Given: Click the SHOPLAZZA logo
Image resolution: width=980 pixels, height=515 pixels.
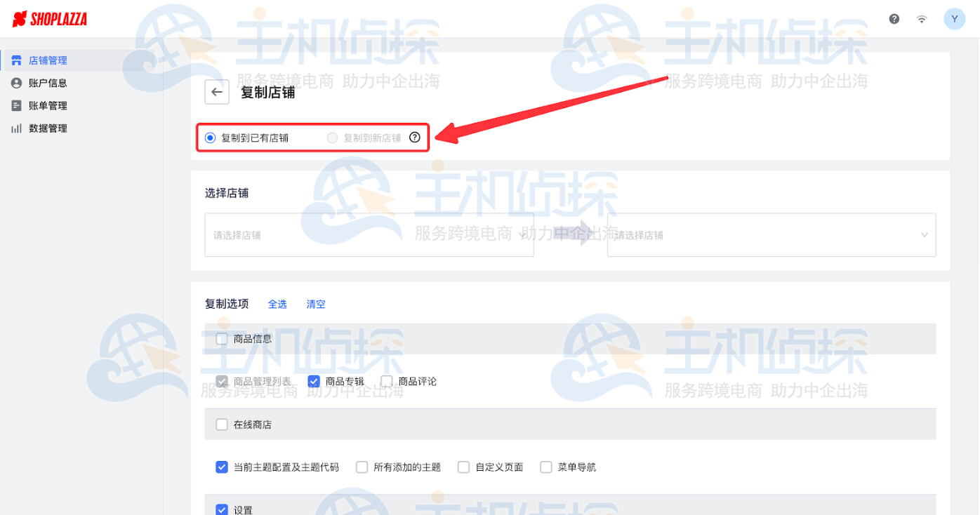Looking at the screenshot, I should tap(50, 19).
